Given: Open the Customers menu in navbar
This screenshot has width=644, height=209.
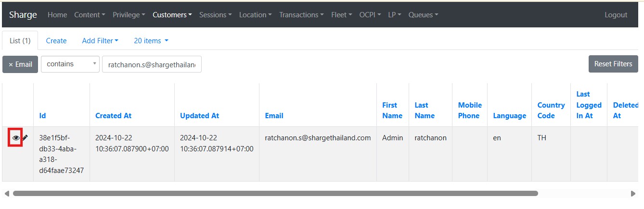Looking at the screenshot, I should point(172,15).
